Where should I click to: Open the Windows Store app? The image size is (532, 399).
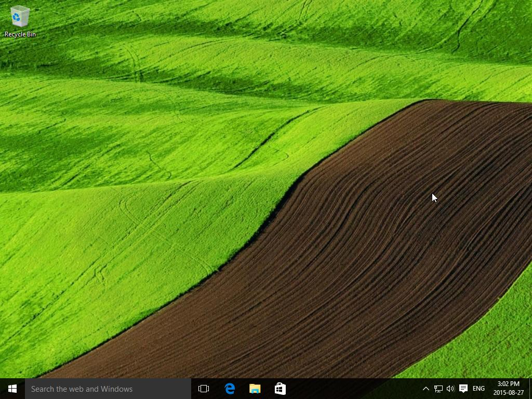click(280, 389)
